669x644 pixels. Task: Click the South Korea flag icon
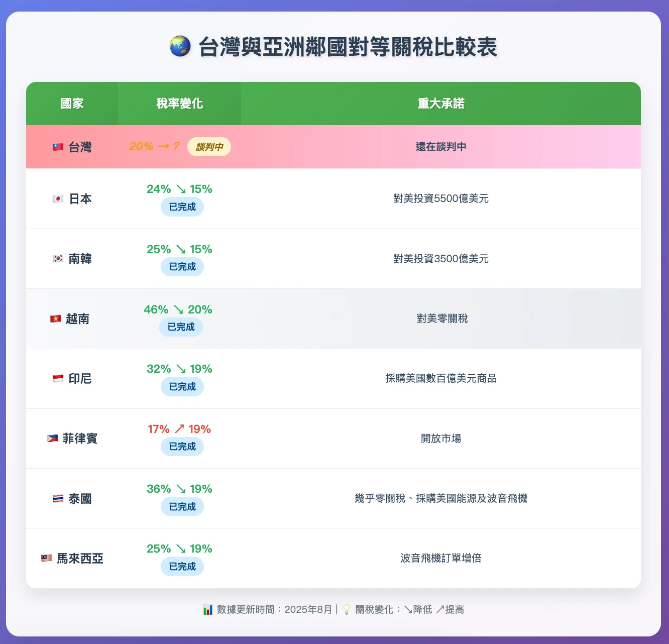point(58,259)
